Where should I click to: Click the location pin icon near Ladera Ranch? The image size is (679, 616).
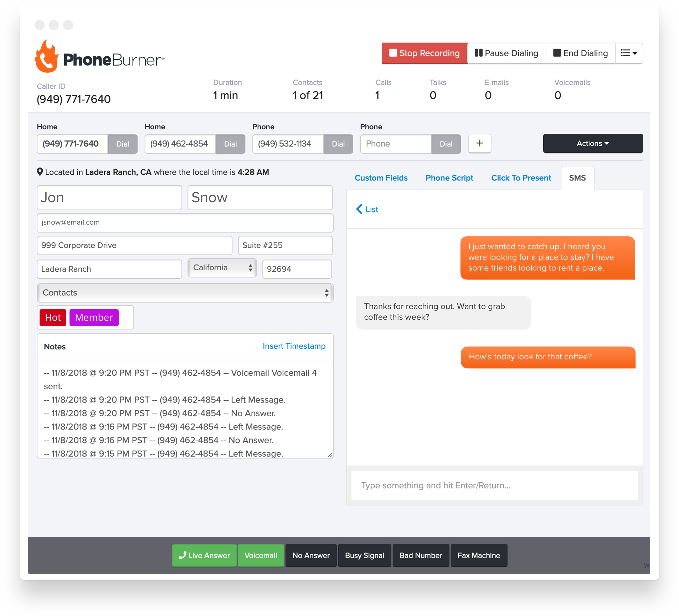[40, 172]
